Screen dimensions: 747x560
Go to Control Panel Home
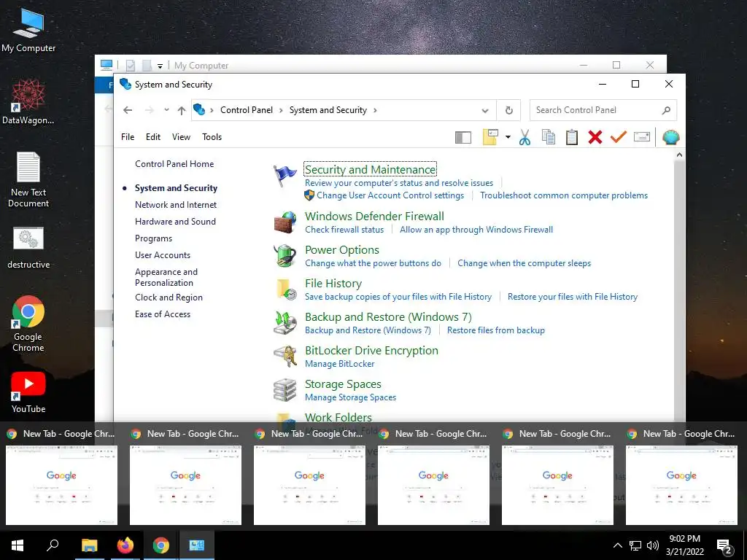click(174, 164)
